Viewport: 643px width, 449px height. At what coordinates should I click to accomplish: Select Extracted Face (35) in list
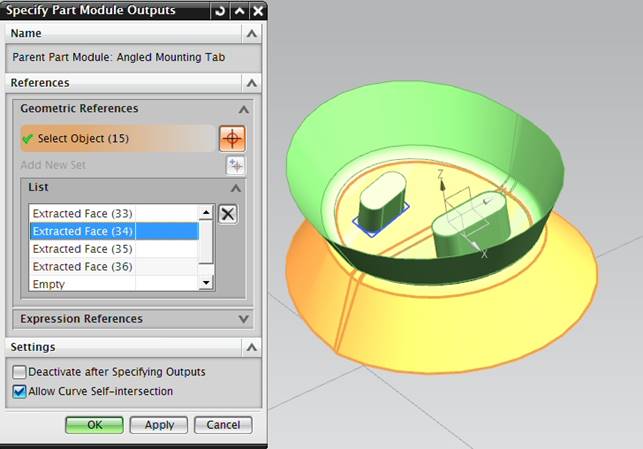tap(114, 249)
